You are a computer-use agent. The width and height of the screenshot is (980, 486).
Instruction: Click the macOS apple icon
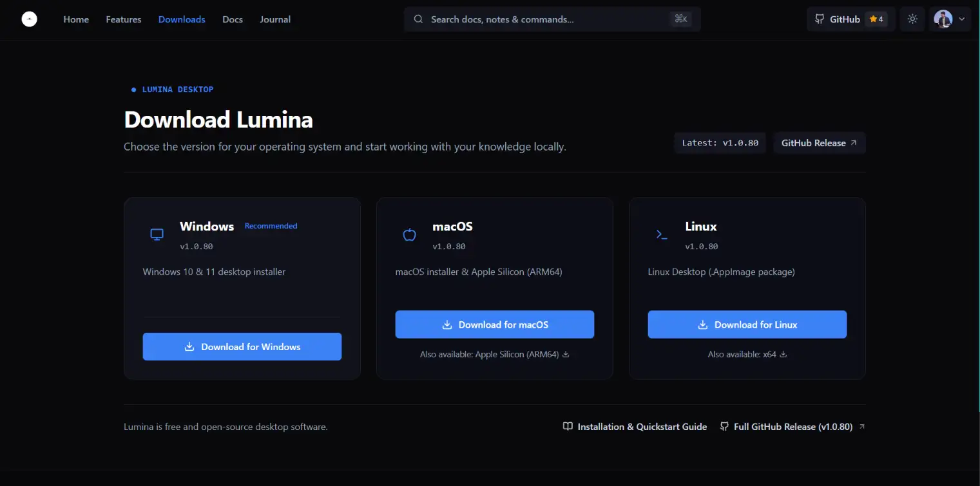(x=409, y=234)
